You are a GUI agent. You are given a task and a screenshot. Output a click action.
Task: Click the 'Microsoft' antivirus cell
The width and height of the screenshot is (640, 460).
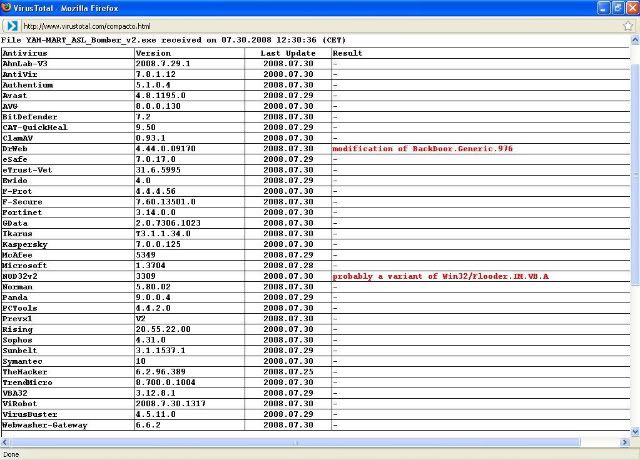(x=68, y=266)
